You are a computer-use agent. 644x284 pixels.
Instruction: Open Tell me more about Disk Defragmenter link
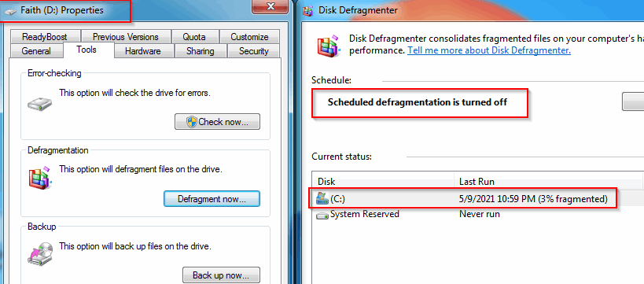click(x=489, y=50)
